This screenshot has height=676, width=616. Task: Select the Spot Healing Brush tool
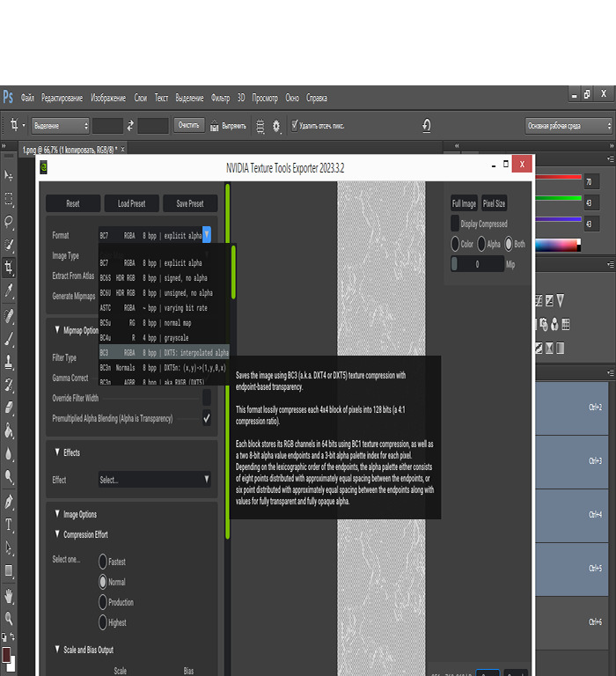[9, 316]
